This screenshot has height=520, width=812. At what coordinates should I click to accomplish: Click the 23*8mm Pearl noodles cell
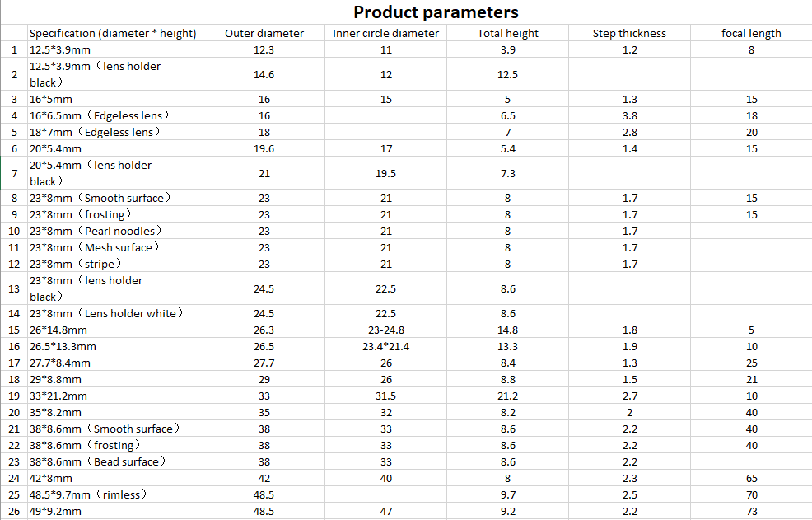(115, 231)
